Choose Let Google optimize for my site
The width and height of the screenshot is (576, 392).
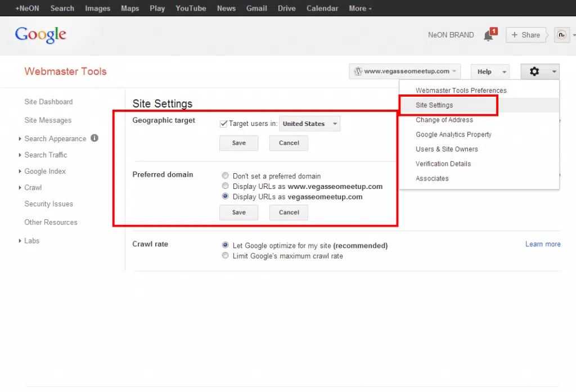225,245
